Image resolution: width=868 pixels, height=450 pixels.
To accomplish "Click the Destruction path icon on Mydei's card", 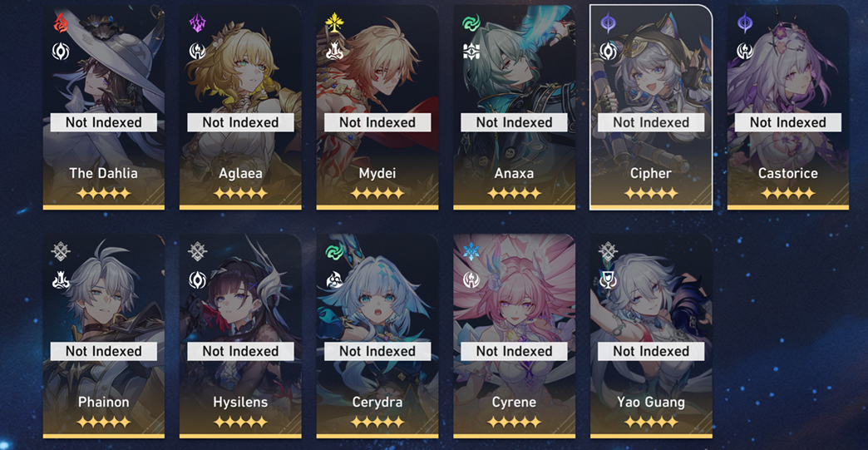I will pos(334,52).
